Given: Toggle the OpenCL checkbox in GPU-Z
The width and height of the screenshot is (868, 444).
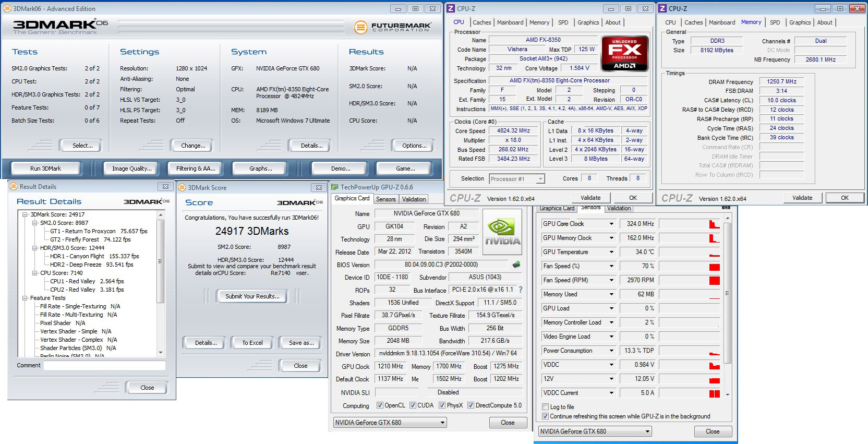Looking at the screenshot, I should pyautogui.click(x=380, y=405).
